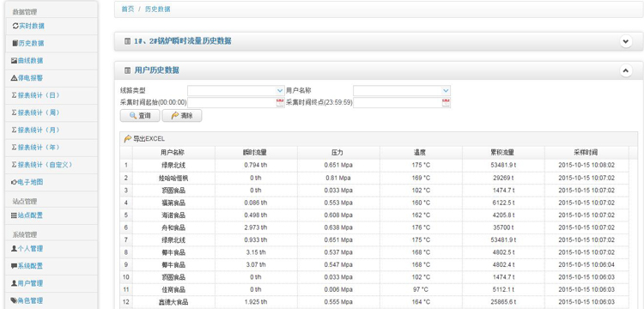
Task: Click the book icon beside 历史数据
Action: point(15,43)
